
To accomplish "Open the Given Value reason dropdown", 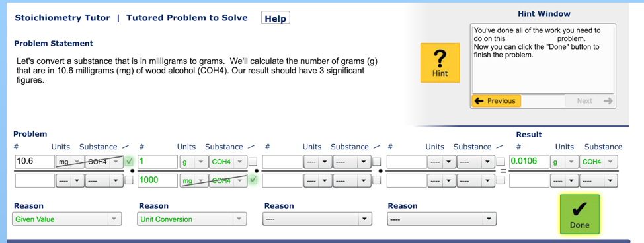I will 67,219.
